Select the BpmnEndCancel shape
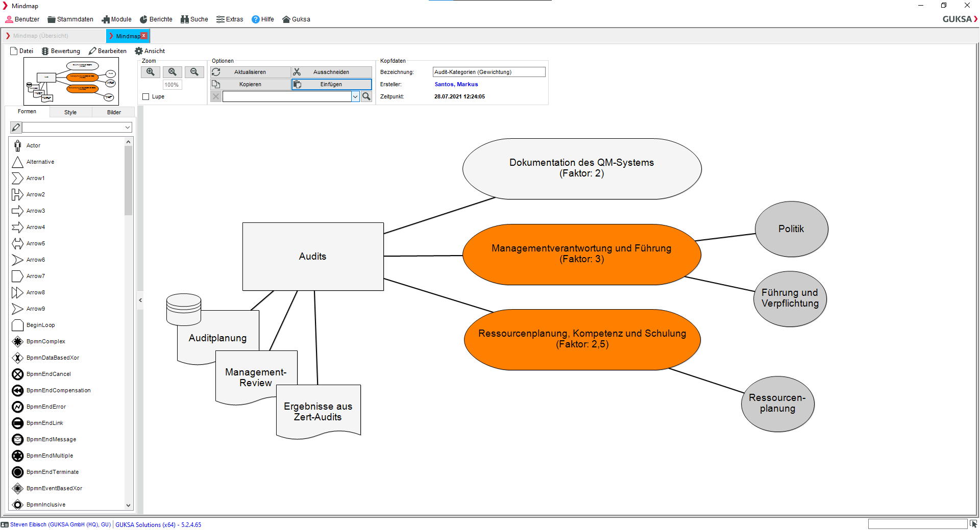Viewport: 980px width, 530px height. (18, 374)
